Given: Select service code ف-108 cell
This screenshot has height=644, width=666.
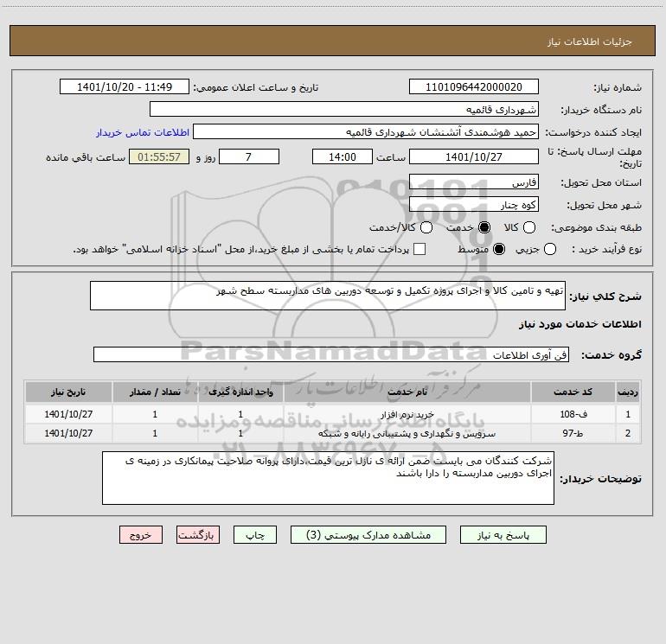Looking at the screenshot, I should pos(573,414).
